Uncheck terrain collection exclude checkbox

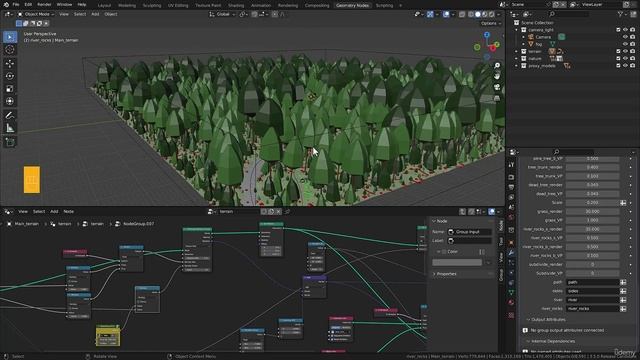tap(618, 51)
